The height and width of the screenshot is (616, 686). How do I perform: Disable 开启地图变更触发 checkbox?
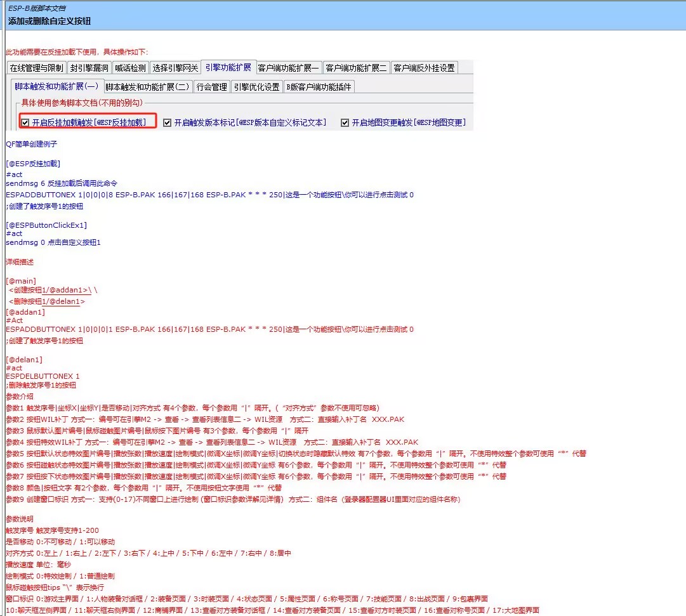tap(345, 122)
